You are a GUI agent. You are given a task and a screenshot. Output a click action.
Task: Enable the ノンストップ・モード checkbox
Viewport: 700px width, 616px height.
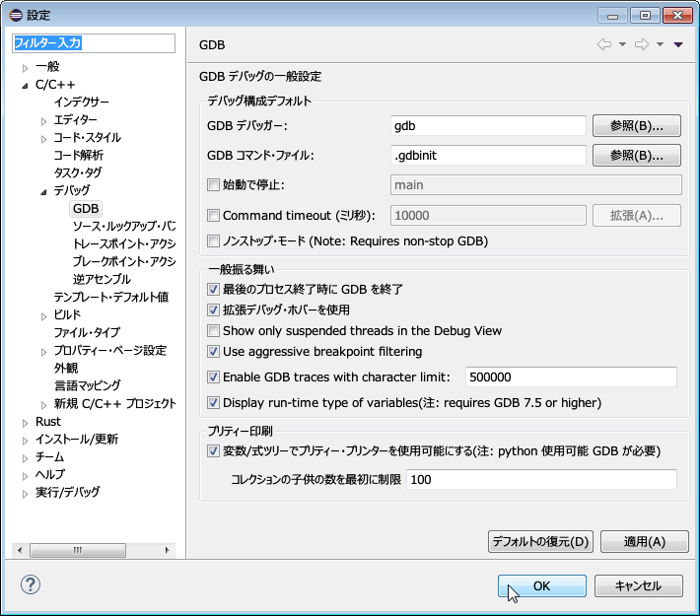[213, 241]
